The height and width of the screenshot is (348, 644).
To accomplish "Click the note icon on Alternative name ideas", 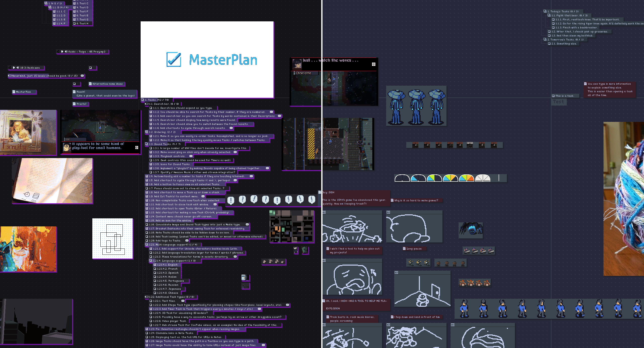I will [90, 84].
